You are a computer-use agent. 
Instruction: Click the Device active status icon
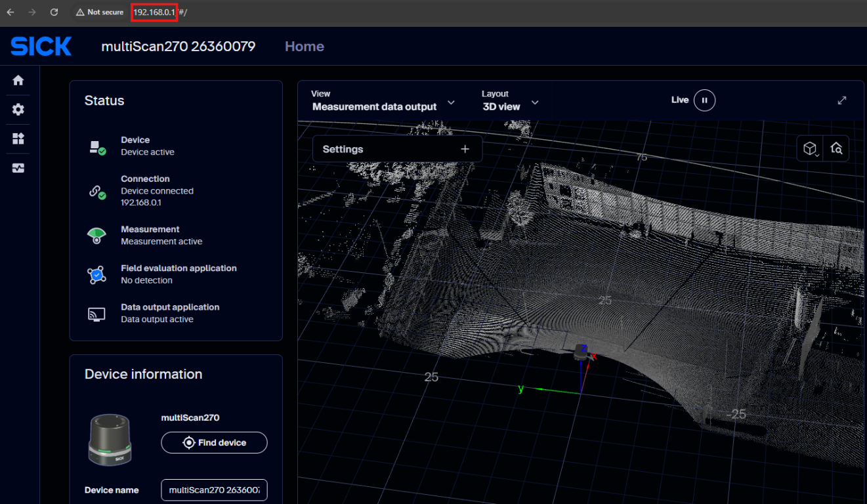click(x=97, y=147)
